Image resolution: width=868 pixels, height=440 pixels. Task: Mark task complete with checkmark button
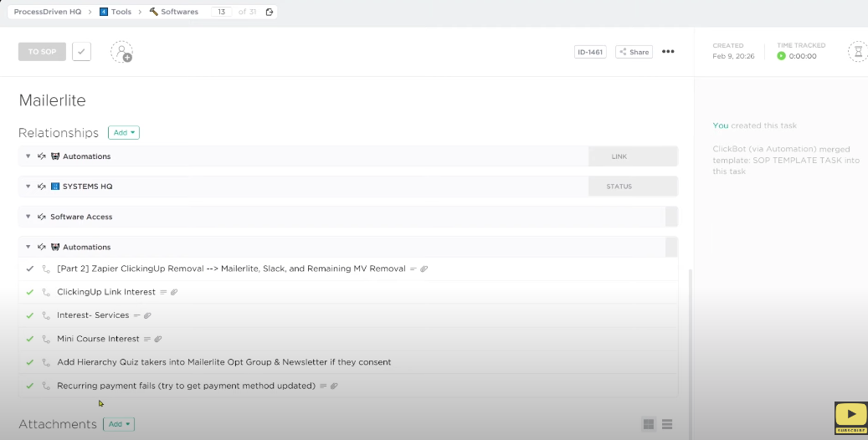pyautogui.click(x=81, y=52)
